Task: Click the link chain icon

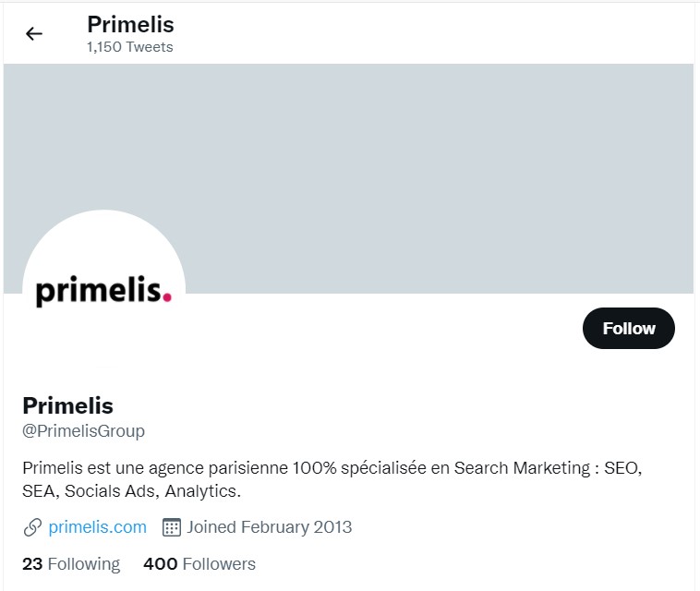Action: [x=32, y=527]
